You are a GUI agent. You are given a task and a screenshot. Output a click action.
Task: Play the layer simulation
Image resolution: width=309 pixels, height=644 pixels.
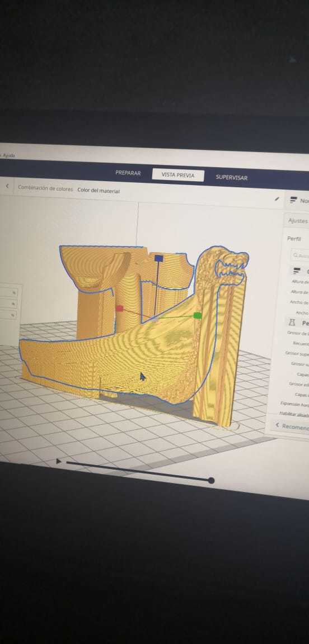pos(58,461)
